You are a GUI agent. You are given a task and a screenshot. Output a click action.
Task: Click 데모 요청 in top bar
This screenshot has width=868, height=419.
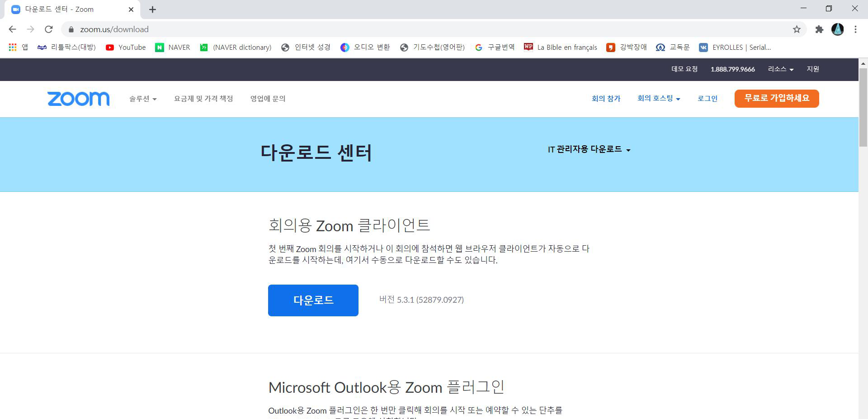tap(684, 69)
